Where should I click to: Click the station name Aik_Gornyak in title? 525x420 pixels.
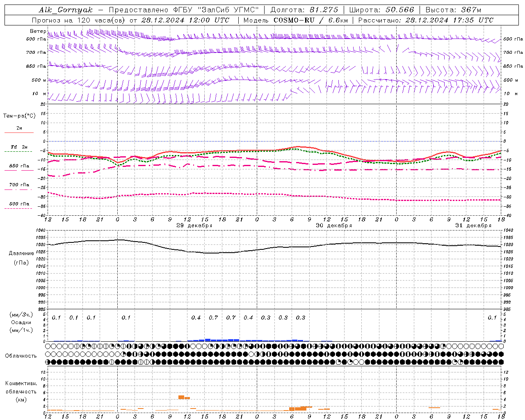click(66, 10)
